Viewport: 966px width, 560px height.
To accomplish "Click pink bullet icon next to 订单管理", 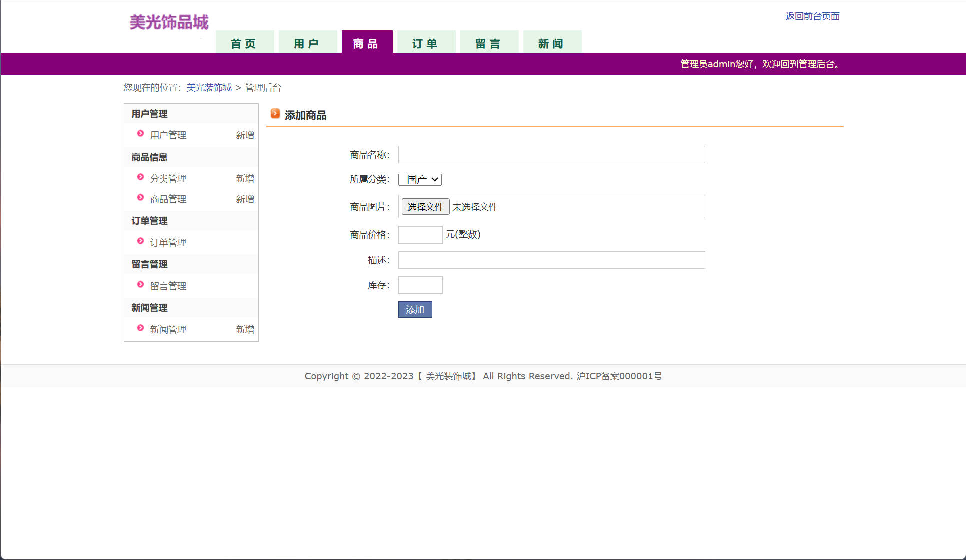I will 140,241.
